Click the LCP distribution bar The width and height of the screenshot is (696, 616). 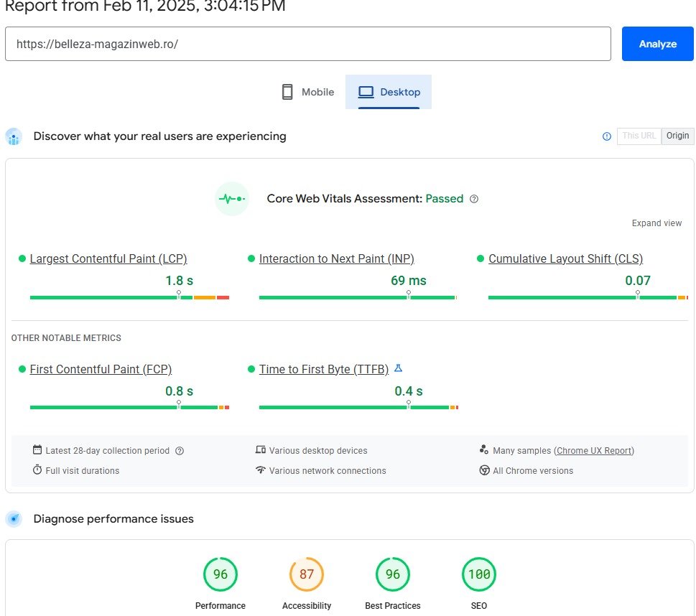[x=129, y=297]
